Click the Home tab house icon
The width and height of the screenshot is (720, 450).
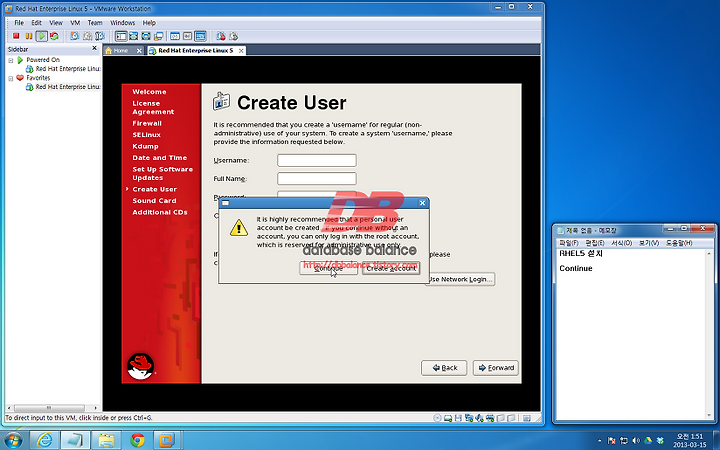coord(109,51)
